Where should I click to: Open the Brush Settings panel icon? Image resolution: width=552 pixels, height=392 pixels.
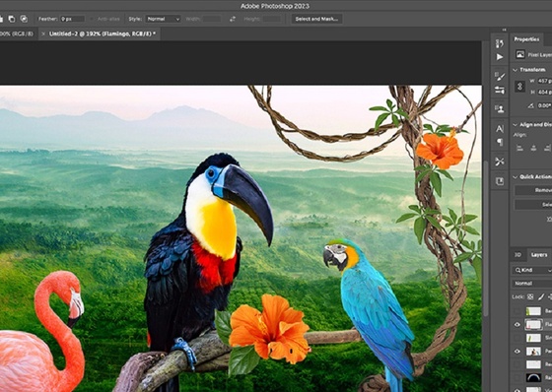click(500, 77)
